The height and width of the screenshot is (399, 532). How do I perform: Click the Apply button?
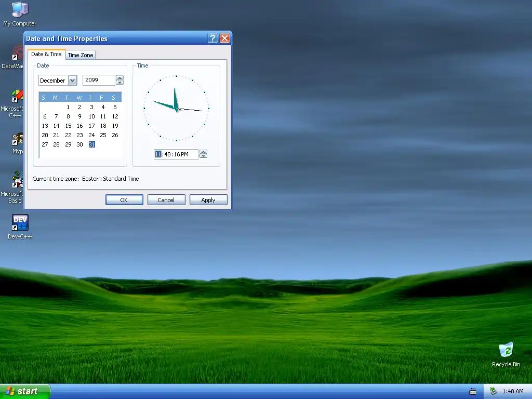click(208, 200)
